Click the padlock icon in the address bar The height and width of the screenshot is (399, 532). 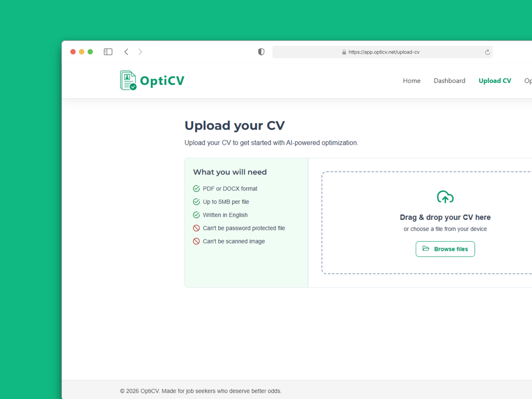tap(344, 52)
